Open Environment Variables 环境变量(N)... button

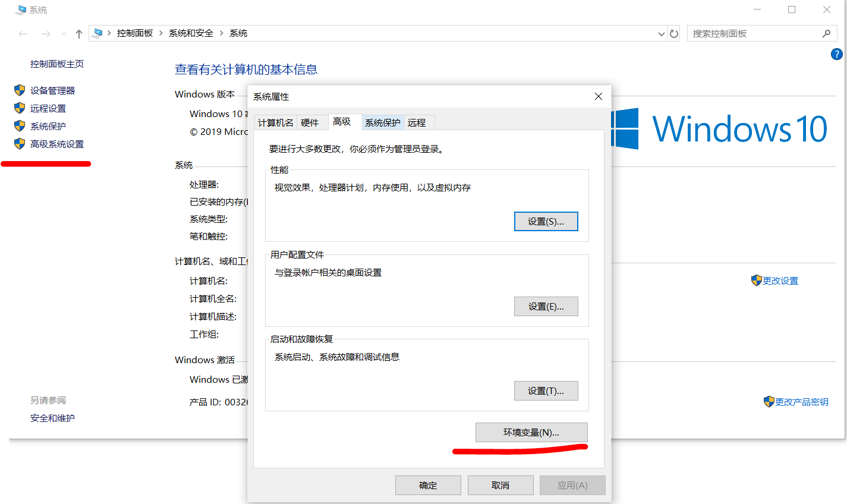point(531,433)
